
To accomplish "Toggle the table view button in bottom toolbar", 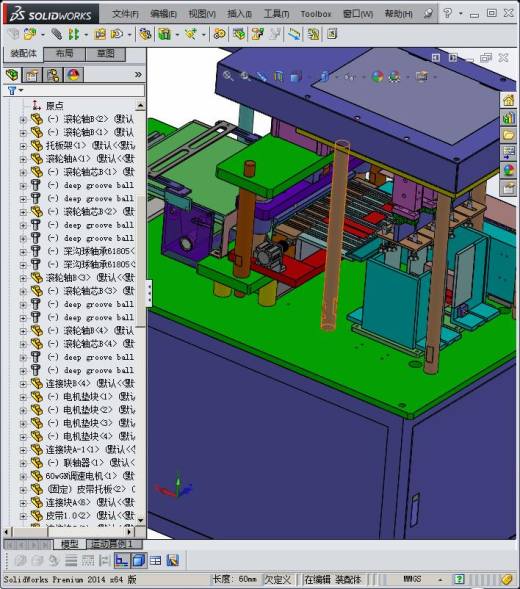I will point(155,561).
